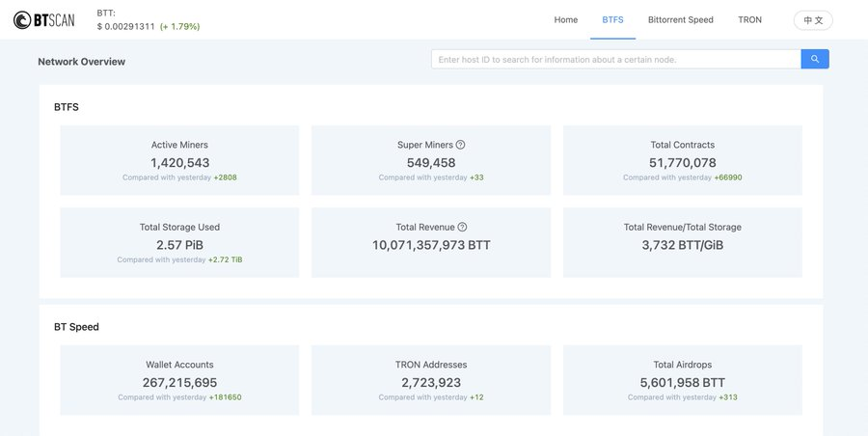868x436 pixels.
Task: Click the TRON Addresses value 2,723,923
Action: click(x=431, y=383)
